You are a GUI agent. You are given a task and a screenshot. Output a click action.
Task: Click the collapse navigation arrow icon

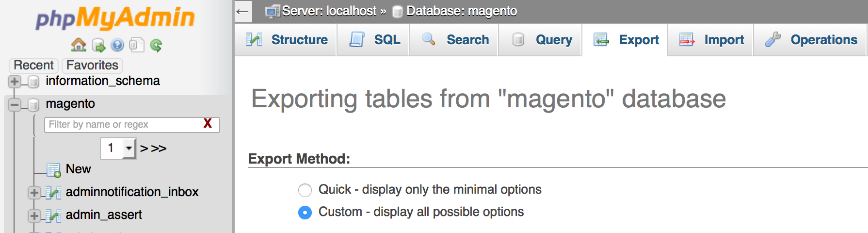tap(243, 11)
